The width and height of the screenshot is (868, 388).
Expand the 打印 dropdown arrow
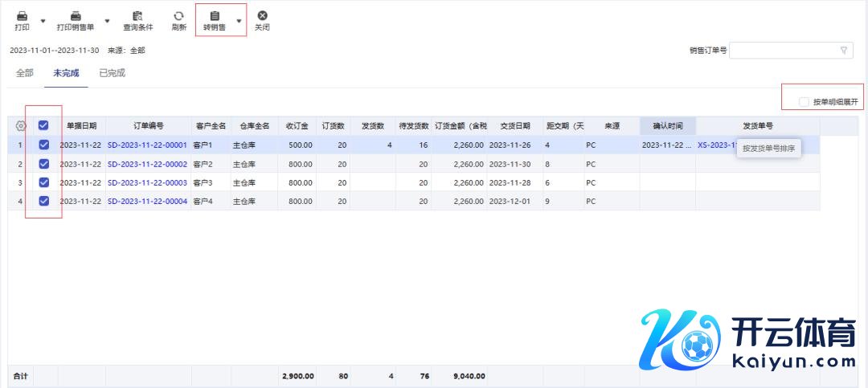pyautogui.click(x=43, y=20)
